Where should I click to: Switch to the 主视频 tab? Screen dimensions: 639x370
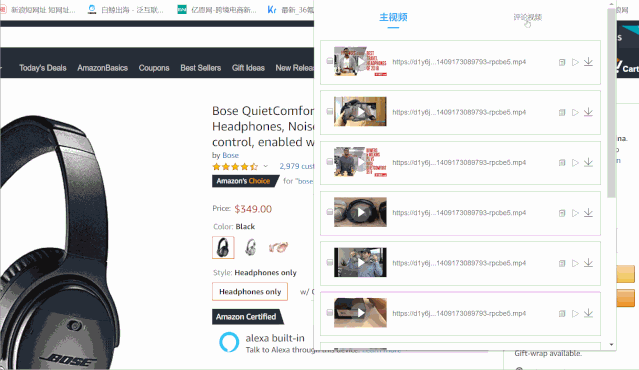393,17
